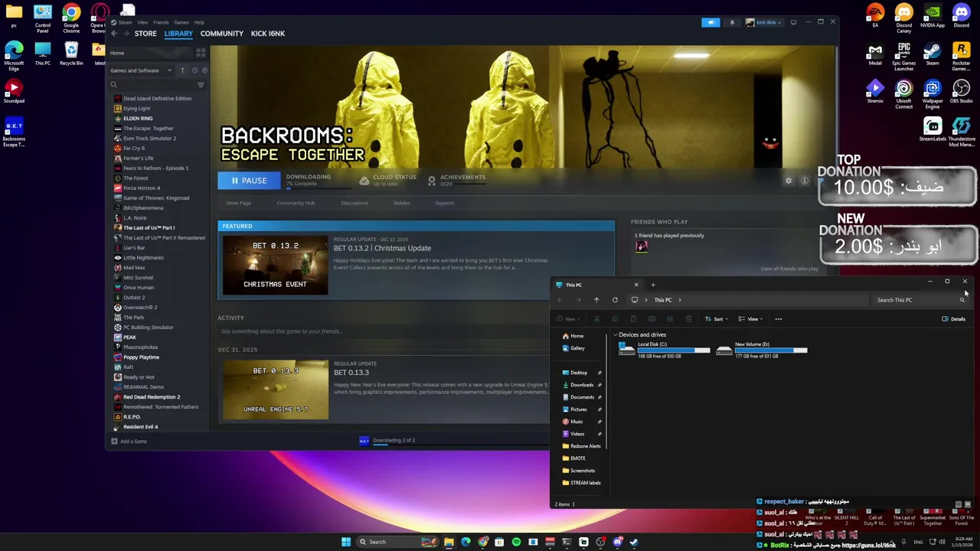The image size is (980, 551).
Task: Open Wallpaper Engine desktop icon
Action: click(933, 93)
